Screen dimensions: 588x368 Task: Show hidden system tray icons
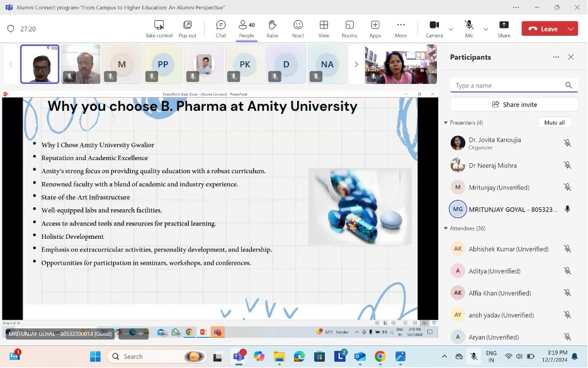pos(444,357)
